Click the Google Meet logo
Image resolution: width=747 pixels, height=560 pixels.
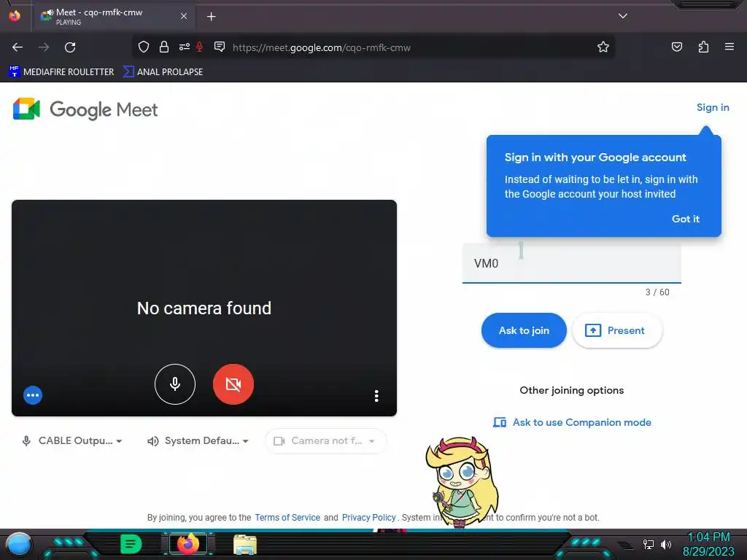coord(85,109)
